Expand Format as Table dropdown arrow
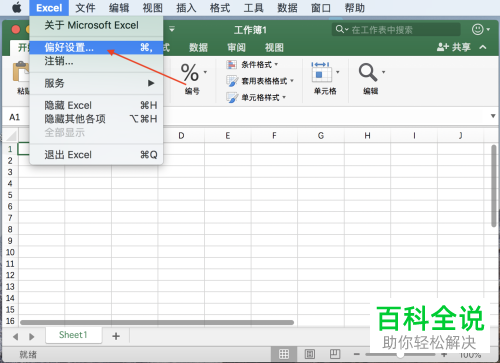This screenshot has width=500, height=363. pos(292,80)
